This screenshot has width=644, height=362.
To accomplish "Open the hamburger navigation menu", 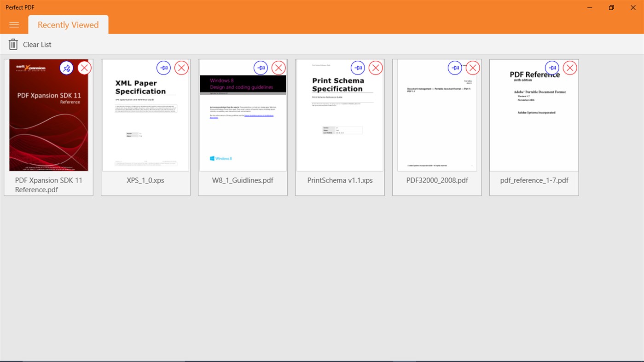I will [14, 25].
